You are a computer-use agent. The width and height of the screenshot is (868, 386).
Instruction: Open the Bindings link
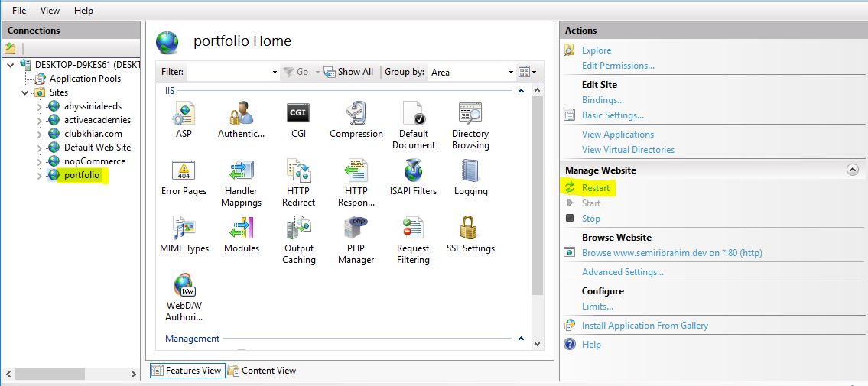pyautogui.click(x=603, y=100)
